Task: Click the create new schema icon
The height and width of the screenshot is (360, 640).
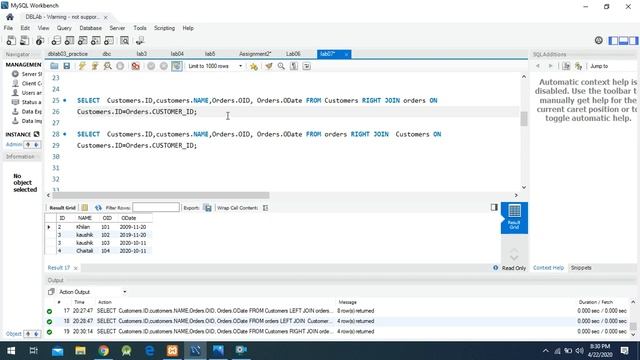Action: click(x=56, y=40)
